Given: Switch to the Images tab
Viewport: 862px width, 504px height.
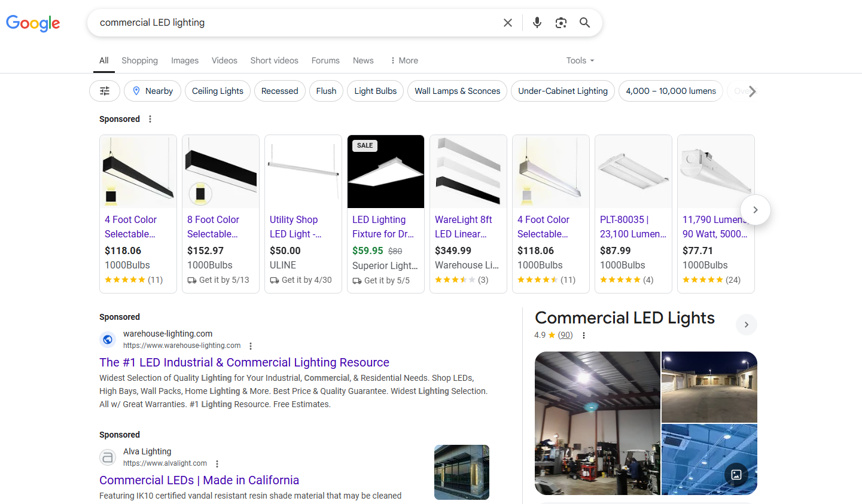Looking at the screenshot, I should coord(185,60).
